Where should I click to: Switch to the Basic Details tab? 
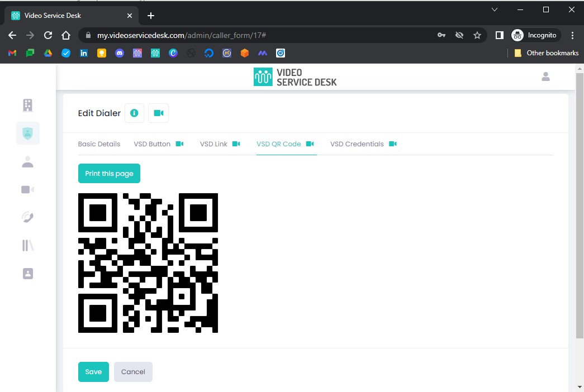coord(99,144)
